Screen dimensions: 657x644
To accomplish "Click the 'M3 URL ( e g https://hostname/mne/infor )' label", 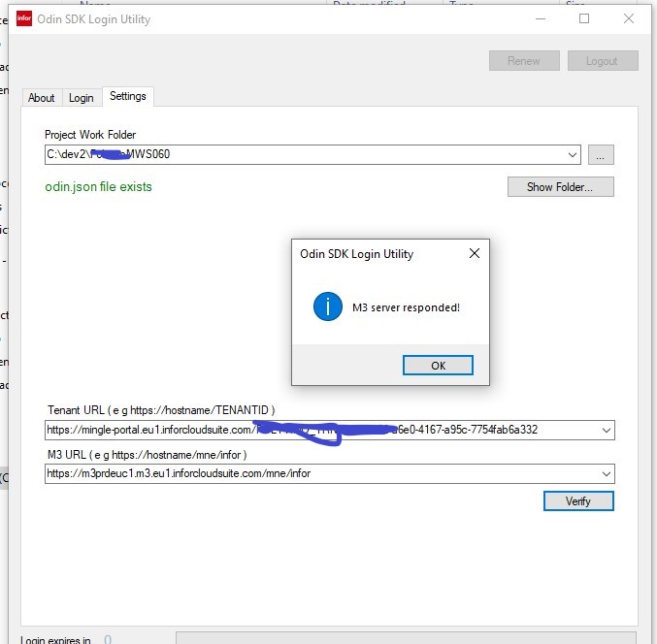I will 148,455.
